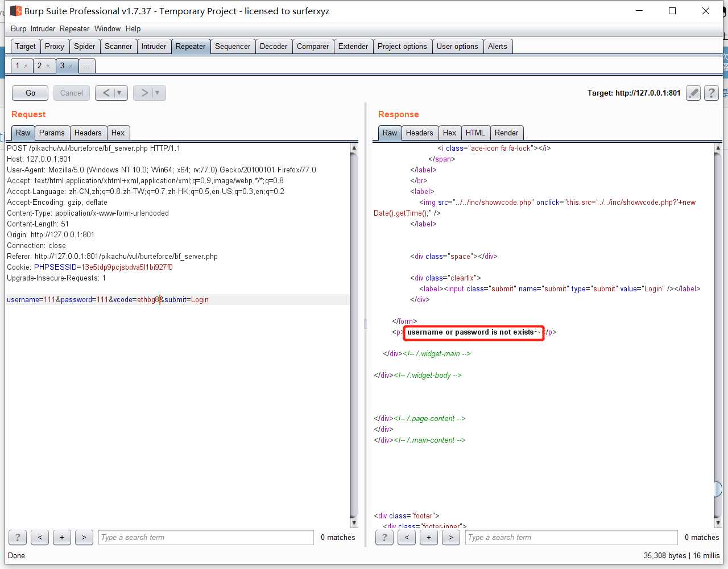Click Request search help question button
Image resolution: width=728 pixels, height=569 pixels.
[18, 537]
